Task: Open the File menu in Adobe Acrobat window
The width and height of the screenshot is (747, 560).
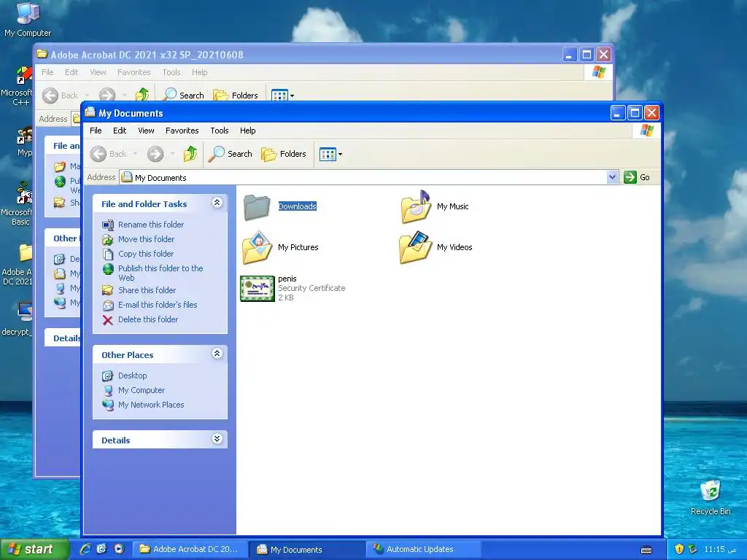Action: point(47,72)
